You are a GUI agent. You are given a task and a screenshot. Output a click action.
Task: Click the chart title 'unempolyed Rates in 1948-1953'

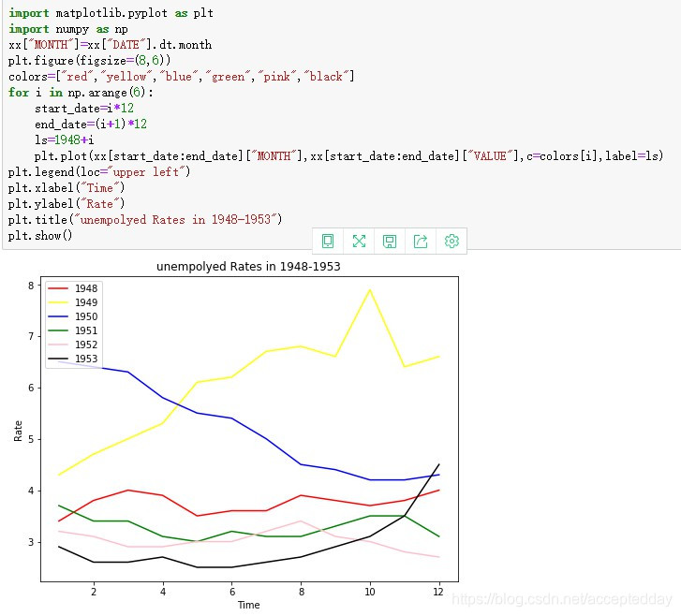pos(248,267)
